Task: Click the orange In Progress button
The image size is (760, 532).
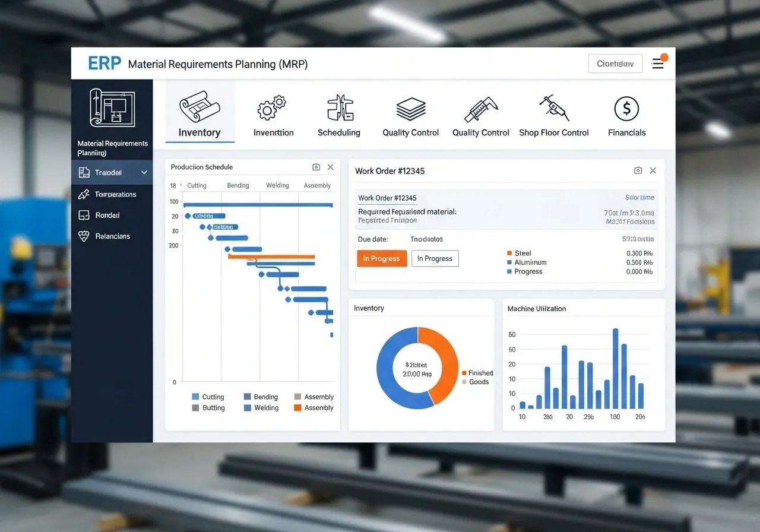Action: coord(382,258)
